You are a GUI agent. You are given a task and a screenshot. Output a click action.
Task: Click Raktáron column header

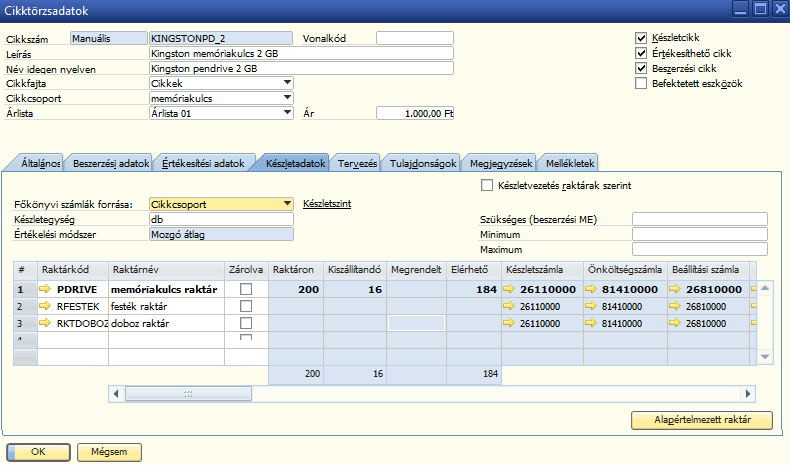tap(296, 270)
